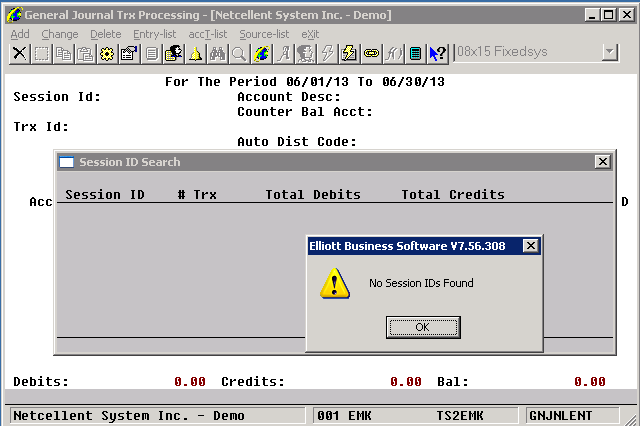Open the yellow gear setup icon

pyautogui.click(x=107, y=54)
